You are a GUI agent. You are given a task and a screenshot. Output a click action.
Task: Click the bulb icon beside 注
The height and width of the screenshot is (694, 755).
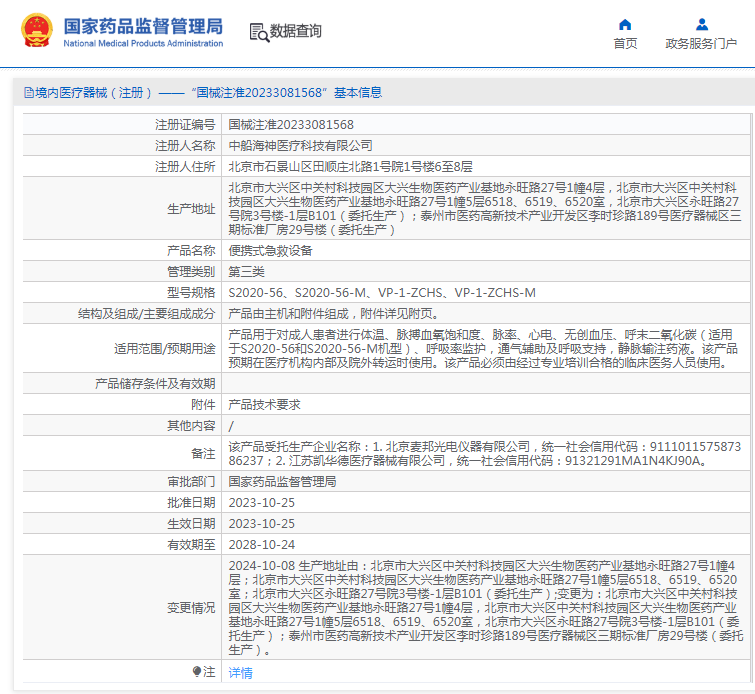(x=196, y=671)
